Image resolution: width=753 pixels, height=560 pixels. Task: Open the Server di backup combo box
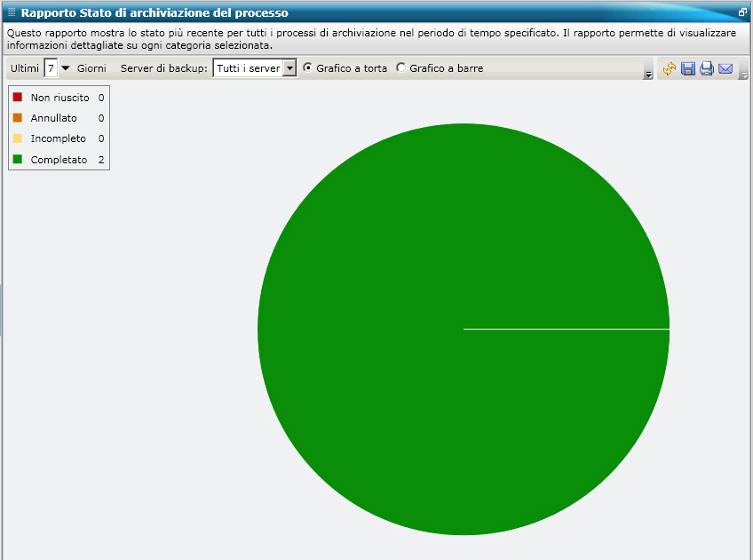[255, 68]
